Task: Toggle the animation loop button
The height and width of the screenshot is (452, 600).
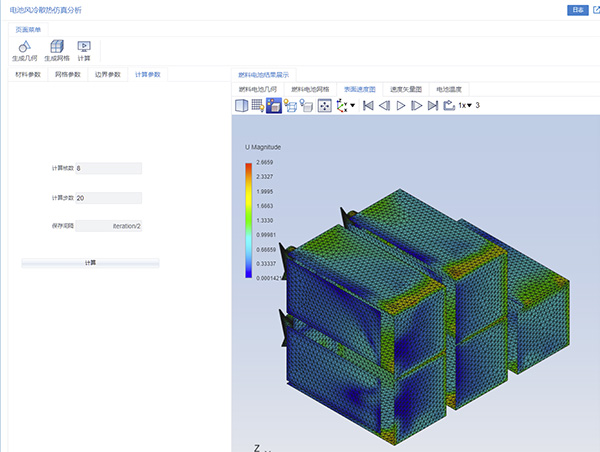Action: (x=448, y=105)
